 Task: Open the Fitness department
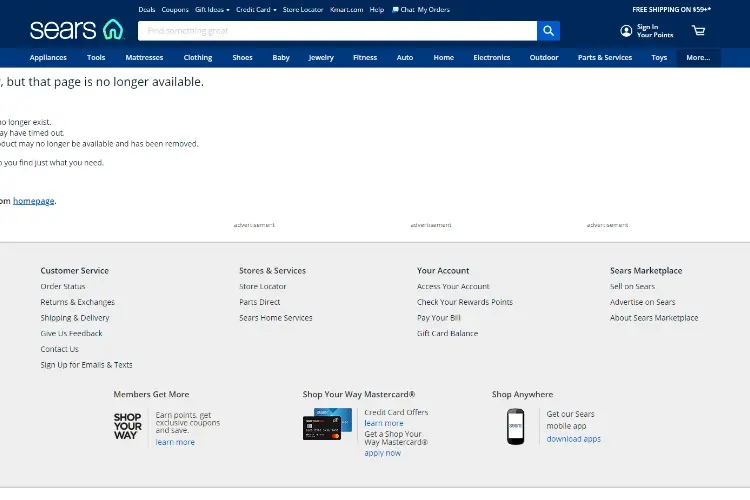coord(365,57)
